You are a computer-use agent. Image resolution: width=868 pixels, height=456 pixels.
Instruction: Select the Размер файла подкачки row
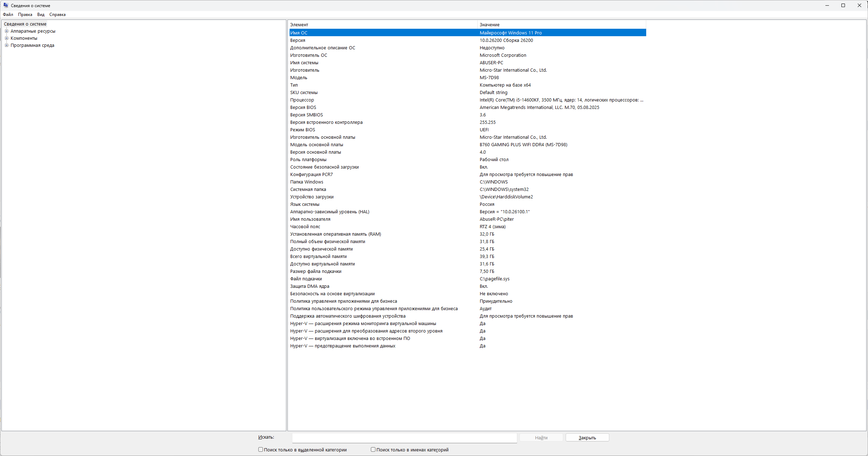[x=468, y=271]
